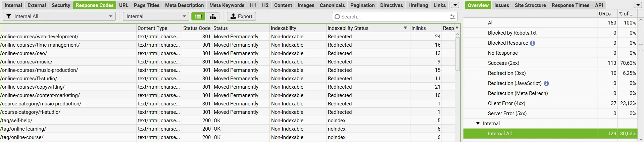This screenshot has width=644, height=142.
Task: Switch to the H1 tab
Action: [x=253, y=5]
